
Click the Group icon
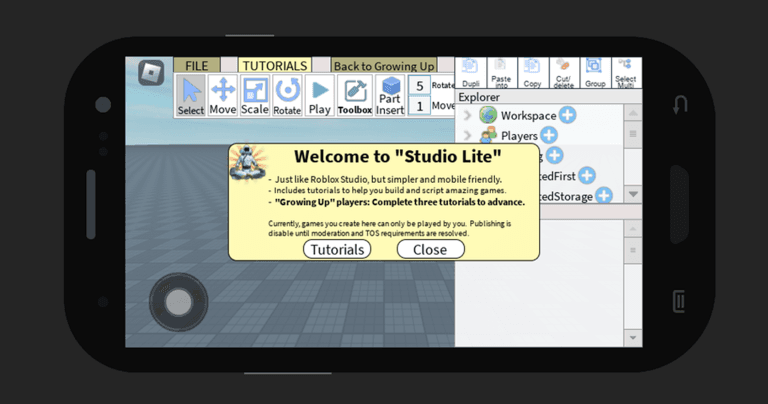(x=595, y=73)
